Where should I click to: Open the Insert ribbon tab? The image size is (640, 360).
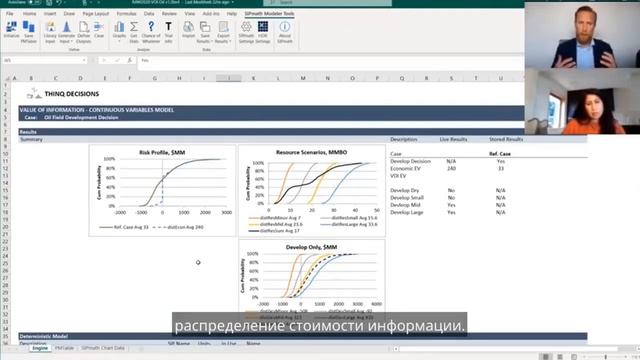pyautogui.click(x=50, y=13)
